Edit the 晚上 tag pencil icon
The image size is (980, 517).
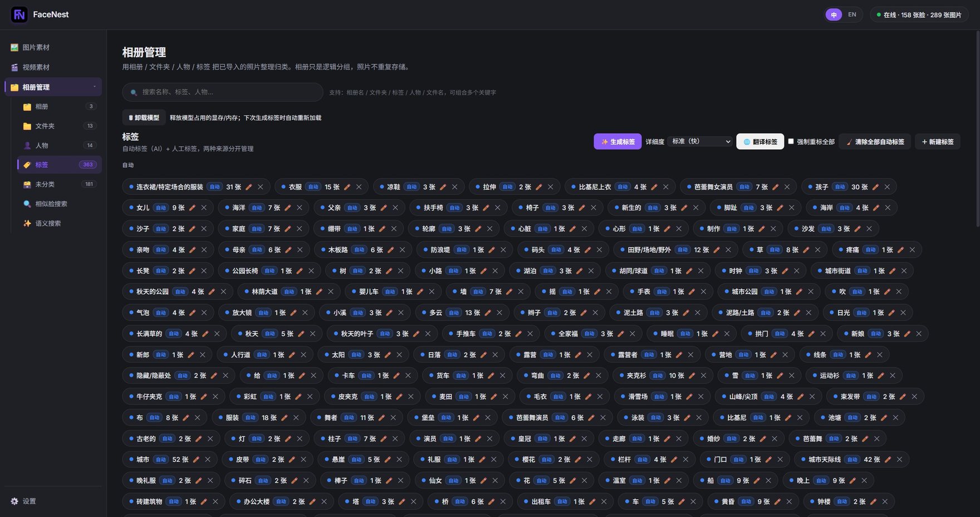tap(852, 481)
